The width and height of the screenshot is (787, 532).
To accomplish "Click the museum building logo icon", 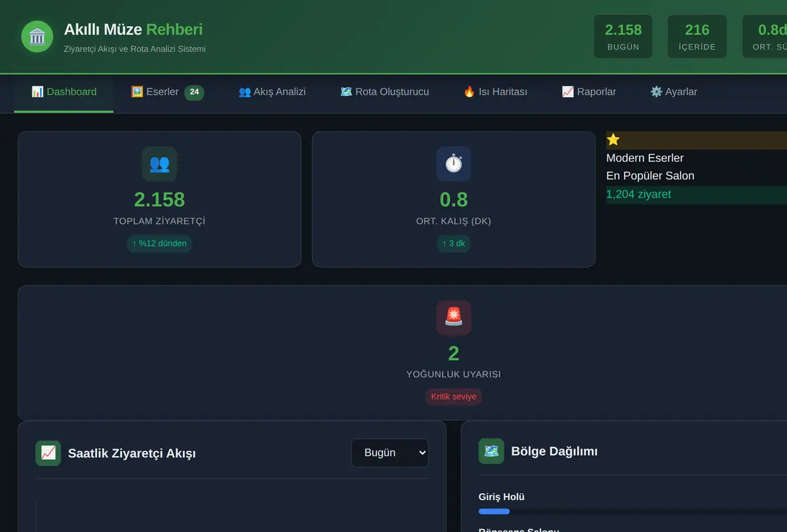I will (37, 37).
